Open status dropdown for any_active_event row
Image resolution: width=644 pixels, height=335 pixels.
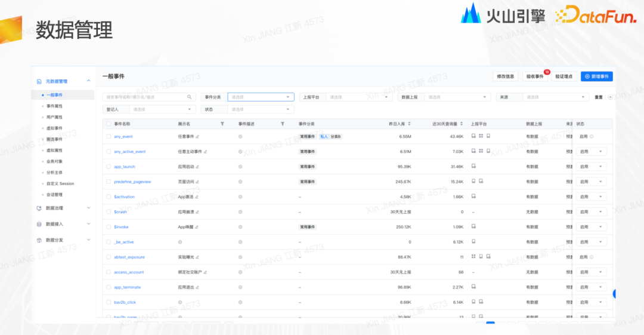coord(592,152)
